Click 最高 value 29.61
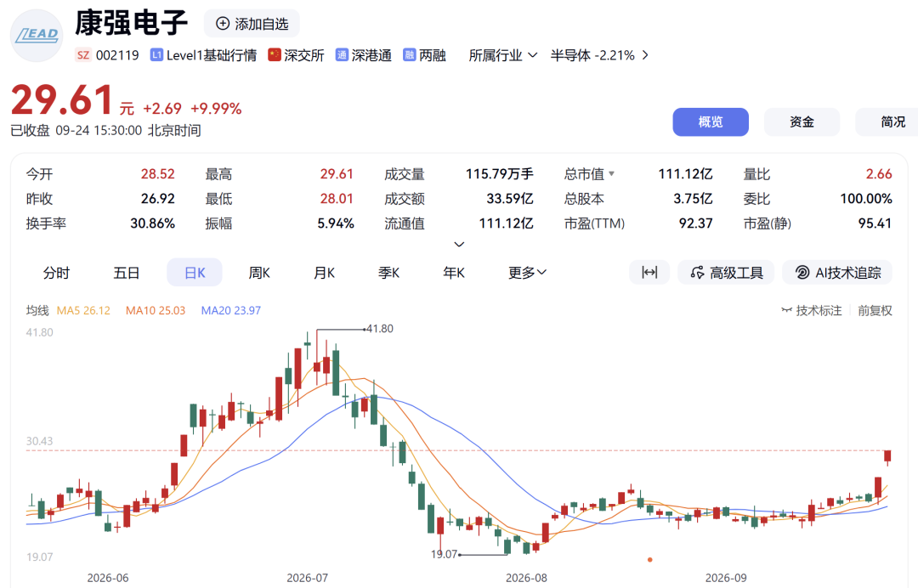Viewport: 918px width, 588px height. click(x=337, y=174)
